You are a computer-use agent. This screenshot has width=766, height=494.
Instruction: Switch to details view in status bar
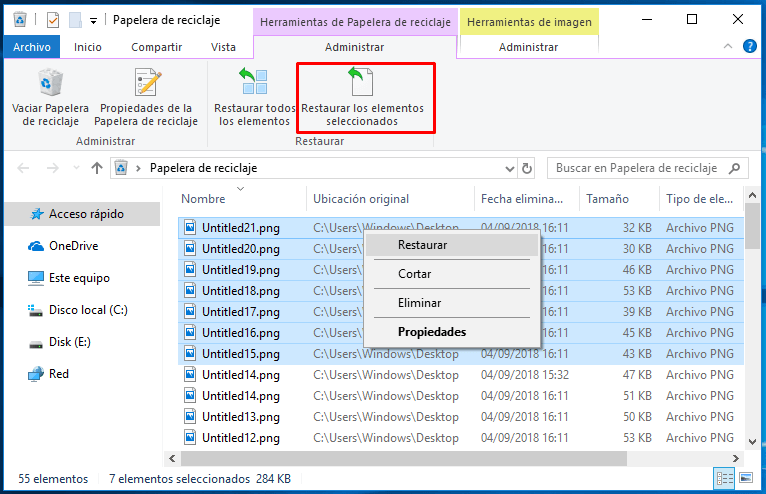[x=727, y=479]
